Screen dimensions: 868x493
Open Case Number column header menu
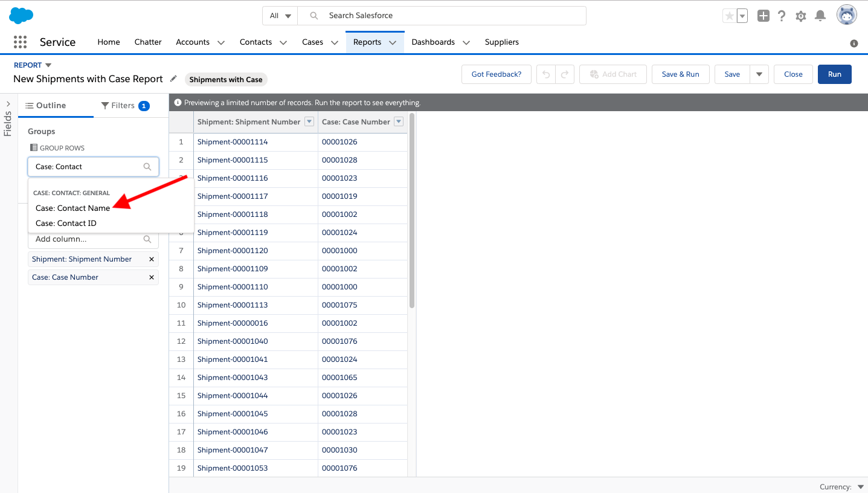[x=399, y=121]
